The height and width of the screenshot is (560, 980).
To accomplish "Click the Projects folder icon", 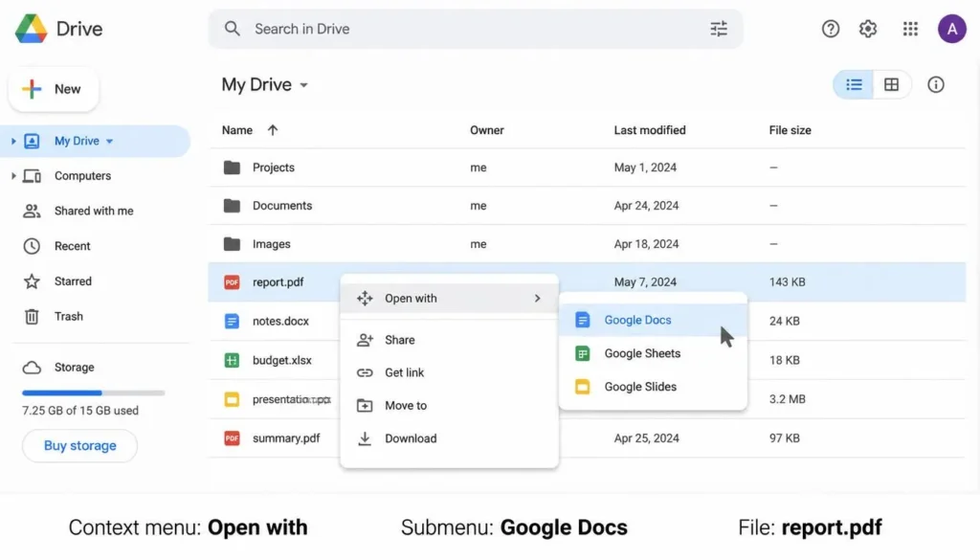I will (x=232, y=168).
